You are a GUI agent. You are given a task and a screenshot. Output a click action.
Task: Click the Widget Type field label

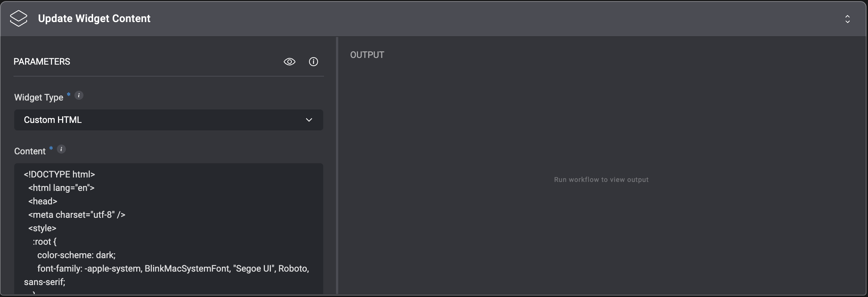(39, 98)
